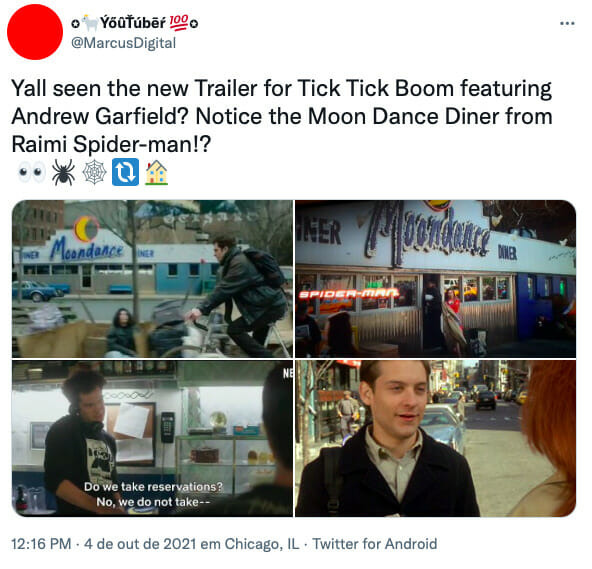
Task: Click the eyes emoji in tweet
Action: 32,172
